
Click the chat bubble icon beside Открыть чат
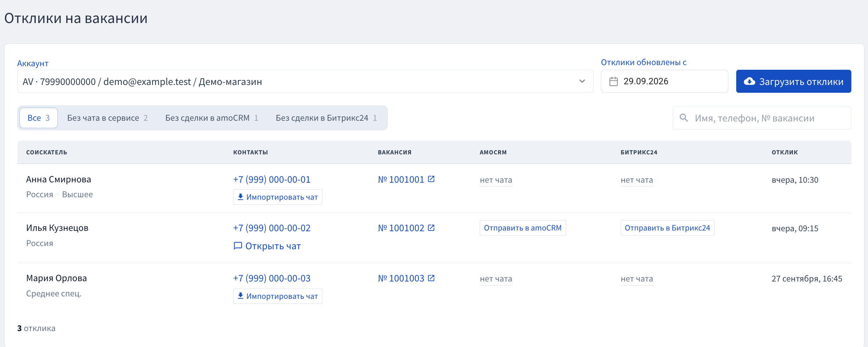[x=238, y=246]
